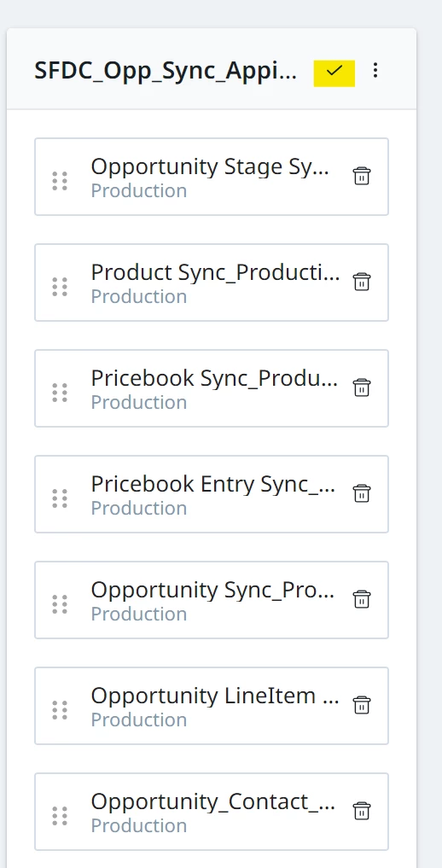Delete the Opportunity Sync_Production item
The image size is (442, 868).
[x=362, y=599]
